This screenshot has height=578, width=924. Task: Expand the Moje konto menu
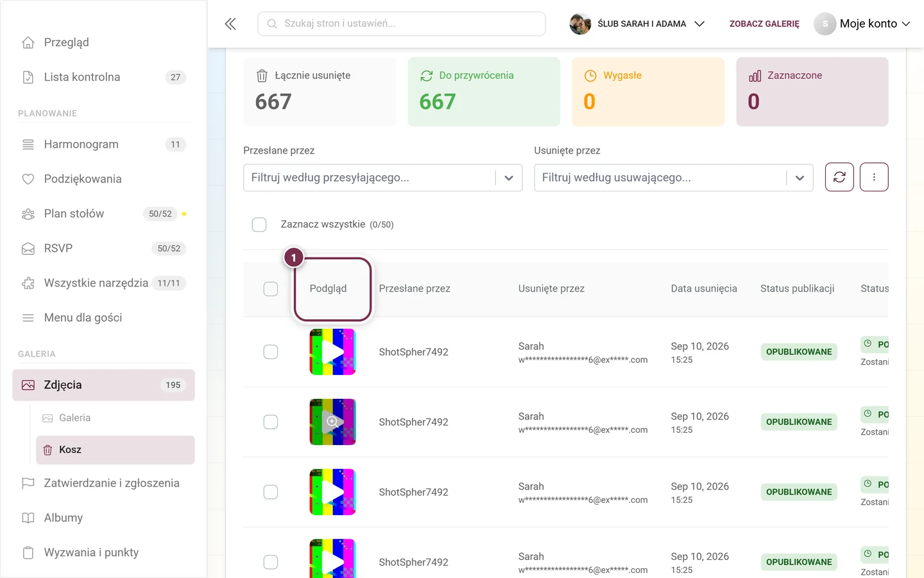click(862, 24)
